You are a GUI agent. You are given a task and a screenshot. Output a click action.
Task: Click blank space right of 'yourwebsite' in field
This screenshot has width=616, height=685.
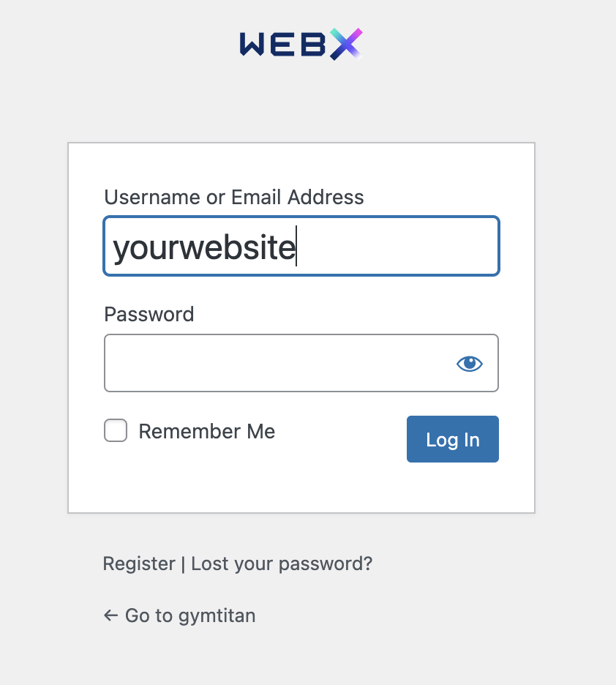[397, 246]
